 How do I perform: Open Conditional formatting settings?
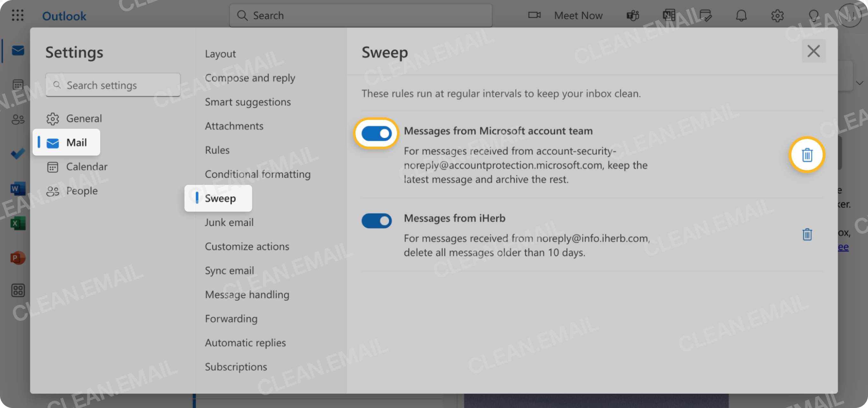pos(258,174)
